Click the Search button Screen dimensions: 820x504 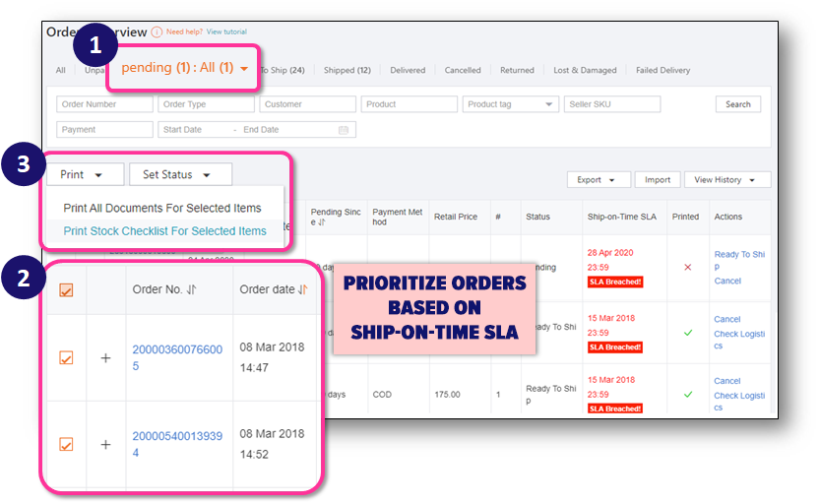[x=737, y=104]
